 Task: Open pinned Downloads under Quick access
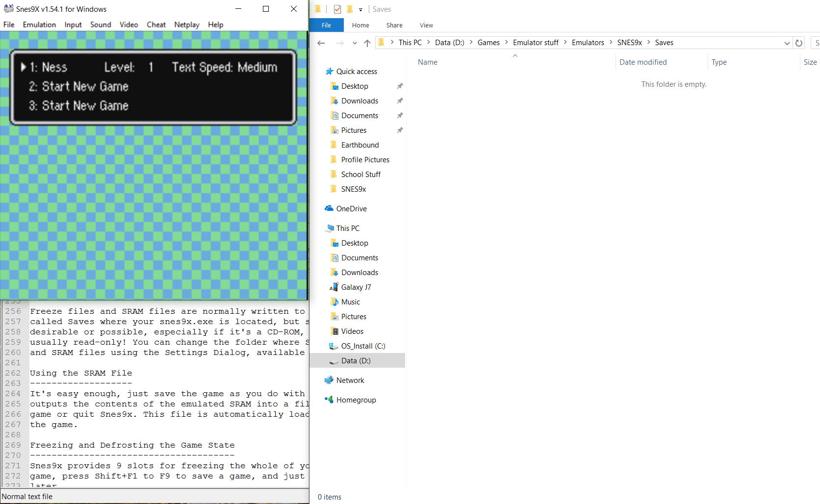click(359, 101)
